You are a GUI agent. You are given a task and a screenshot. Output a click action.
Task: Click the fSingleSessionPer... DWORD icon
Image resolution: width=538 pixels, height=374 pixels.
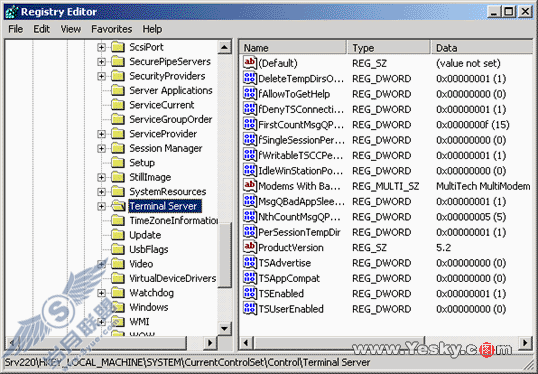coord(250,139)
